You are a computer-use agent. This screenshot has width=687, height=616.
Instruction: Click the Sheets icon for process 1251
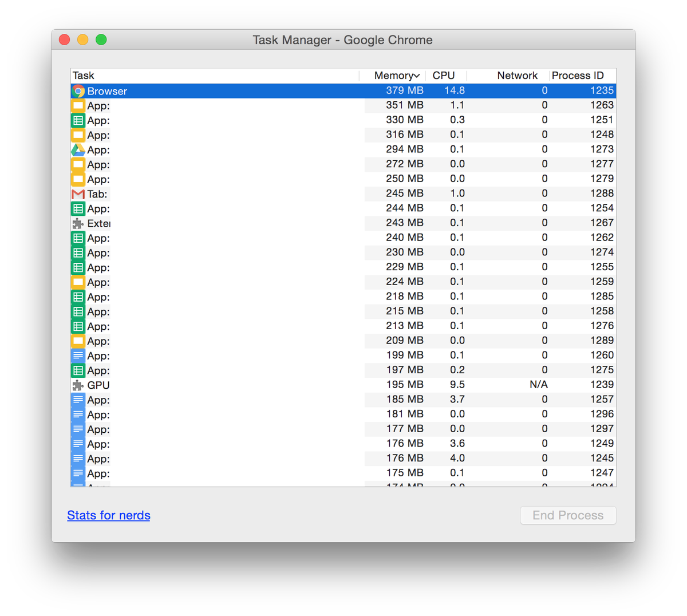click(78, 120)
